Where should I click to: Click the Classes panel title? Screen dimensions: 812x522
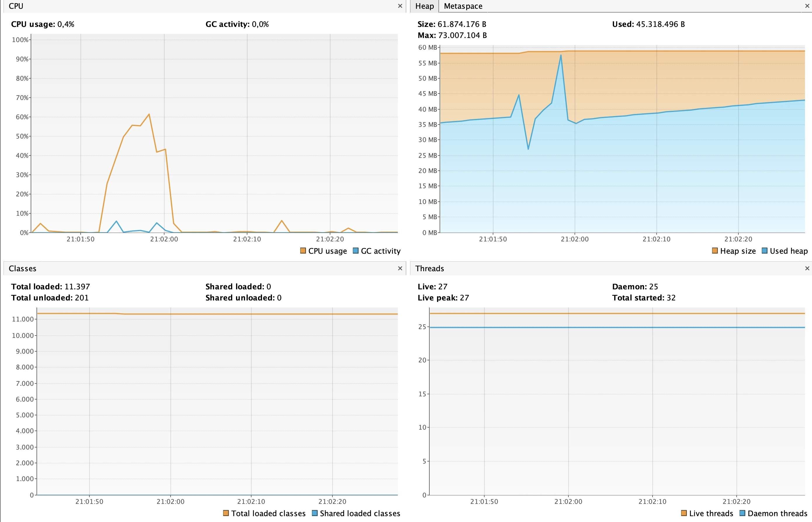pyautogui.click(x=22, y=269)
